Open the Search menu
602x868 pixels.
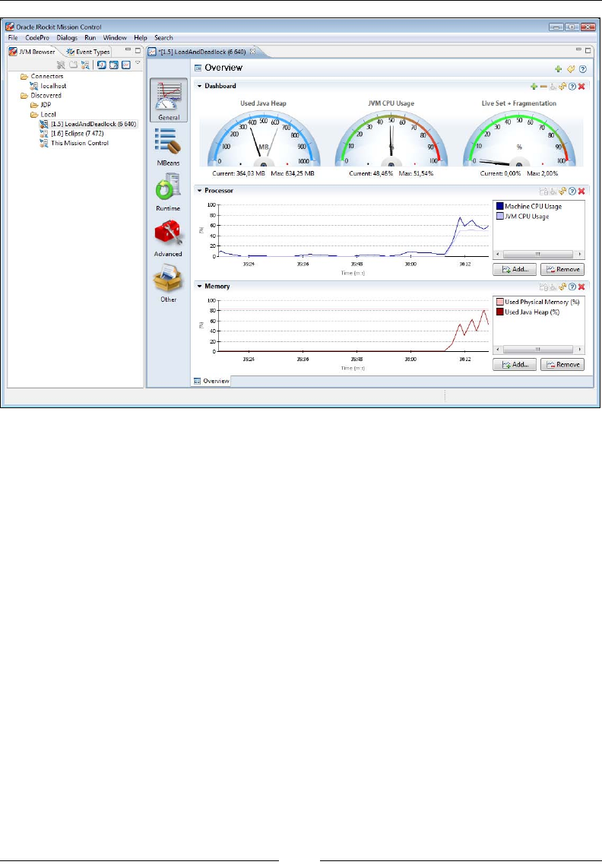pos(163,38)
